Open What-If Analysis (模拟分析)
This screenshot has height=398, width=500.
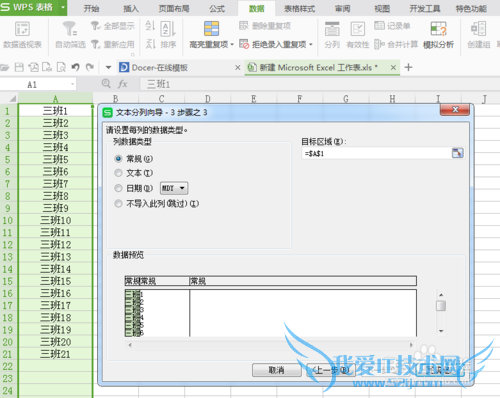click(x=438, y=35)
